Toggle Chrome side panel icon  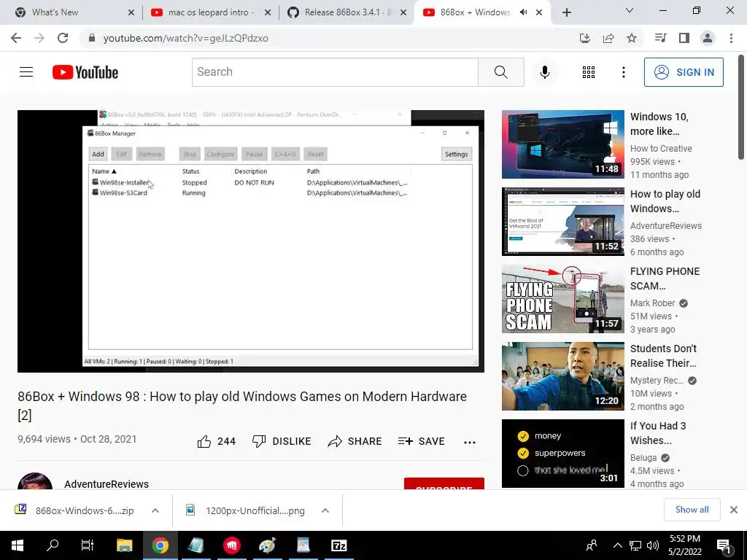684,38
